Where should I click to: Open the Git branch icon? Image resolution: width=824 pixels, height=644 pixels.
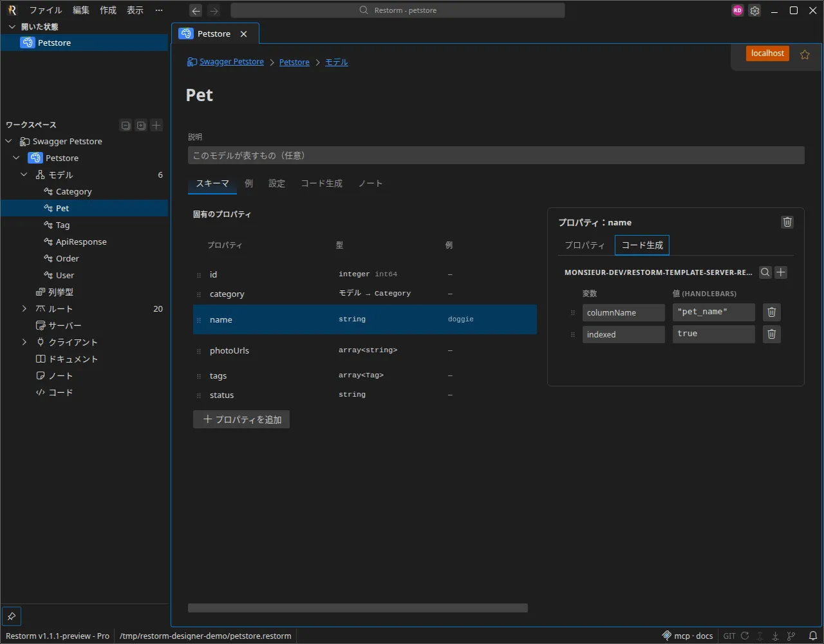coord(791,636)
